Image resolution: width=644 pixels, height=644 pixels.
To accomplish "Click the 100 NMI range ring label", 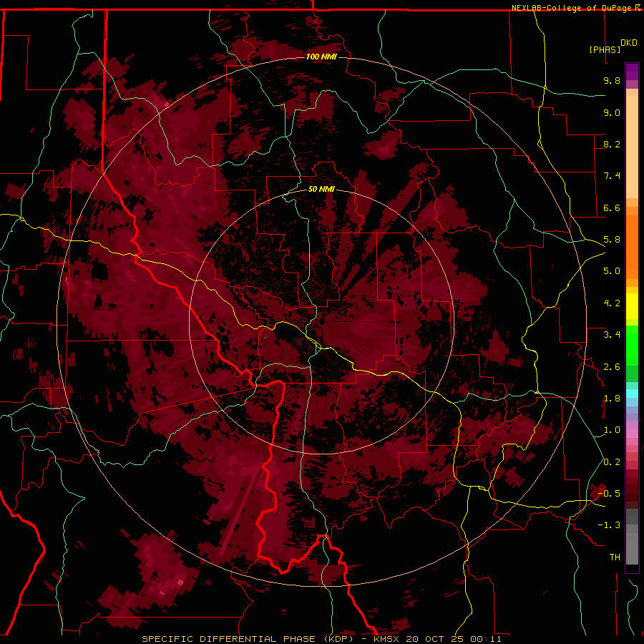I will click(x=321, y=57).
